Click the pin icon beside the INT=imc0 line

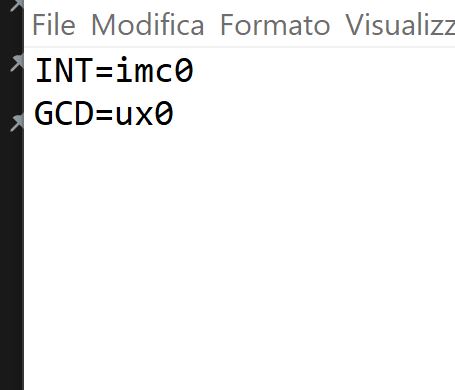coord(17,62)
